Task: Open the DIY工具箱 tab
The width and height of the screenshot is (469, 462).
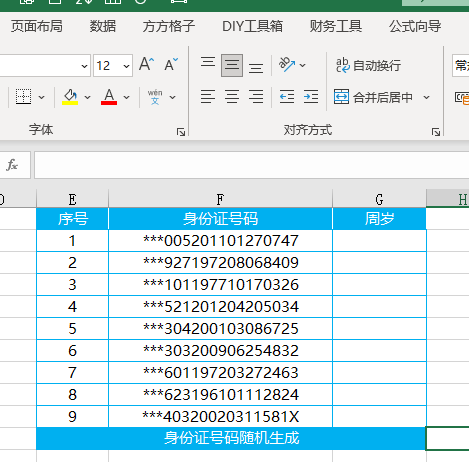Action: [x=252, y=26]
